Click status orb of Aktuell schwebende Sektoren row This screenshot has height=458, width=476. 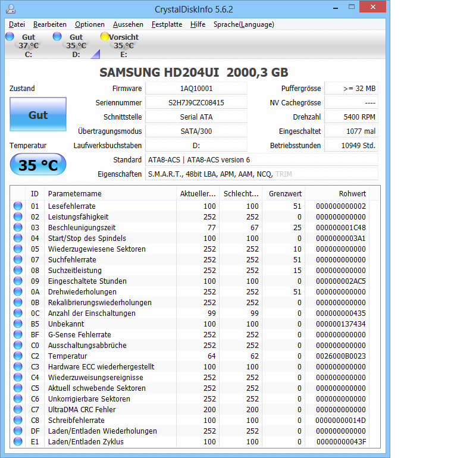[18, 388]
